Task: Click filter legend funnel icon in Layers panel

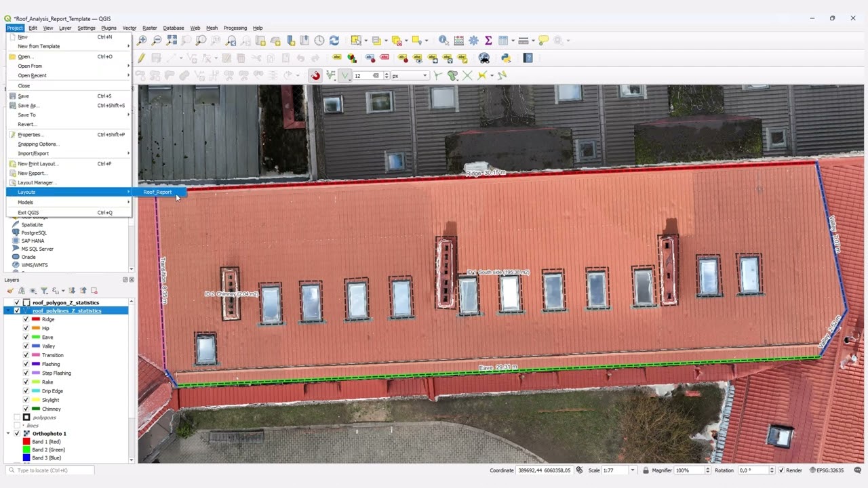Action: click(x=44, y=291)
